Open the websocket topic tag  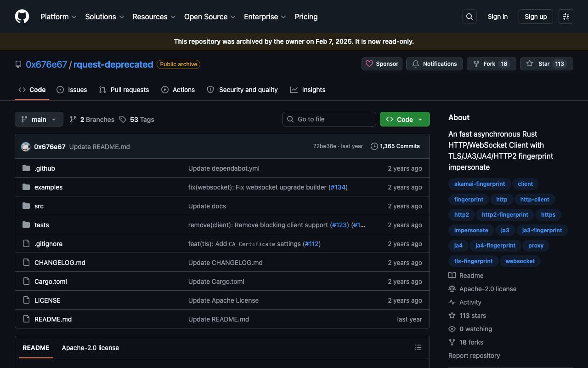tap(520, 261)
